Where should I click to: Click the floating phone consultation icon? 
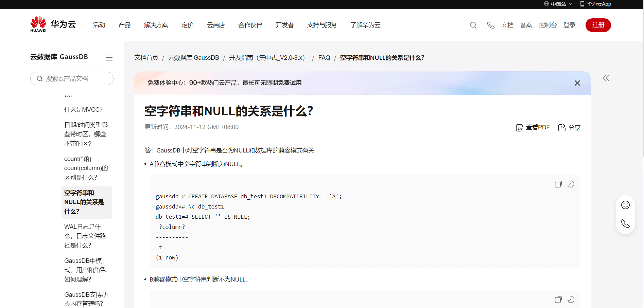pos(625,223)
